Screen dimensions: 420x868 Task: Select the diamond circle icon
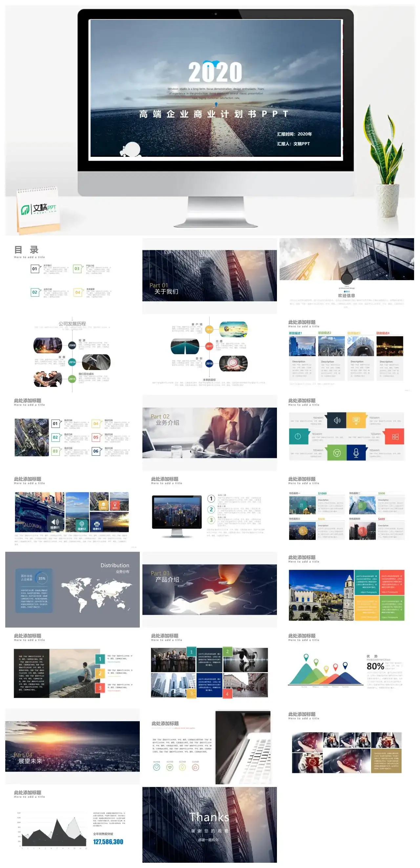click(x=170, y=767)
